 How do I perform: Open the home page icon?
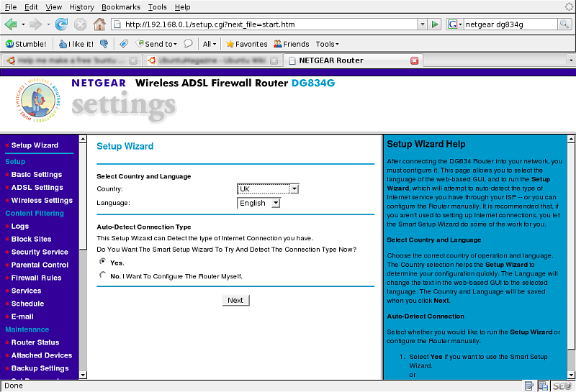coord(99,24)
